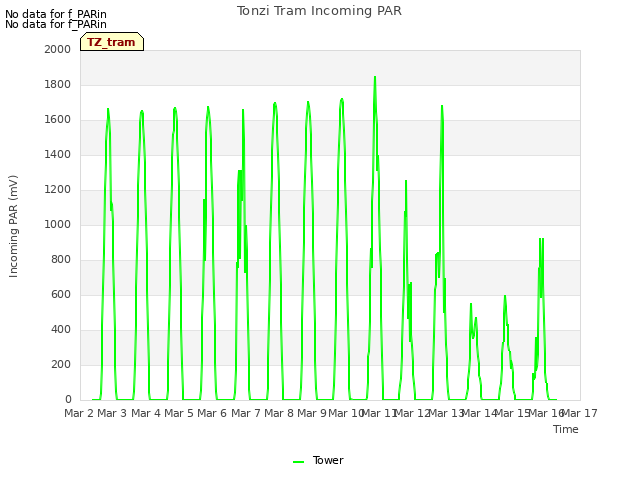Click the first No data for f_PARin message
640x480 pixels.
coord(56,14)
